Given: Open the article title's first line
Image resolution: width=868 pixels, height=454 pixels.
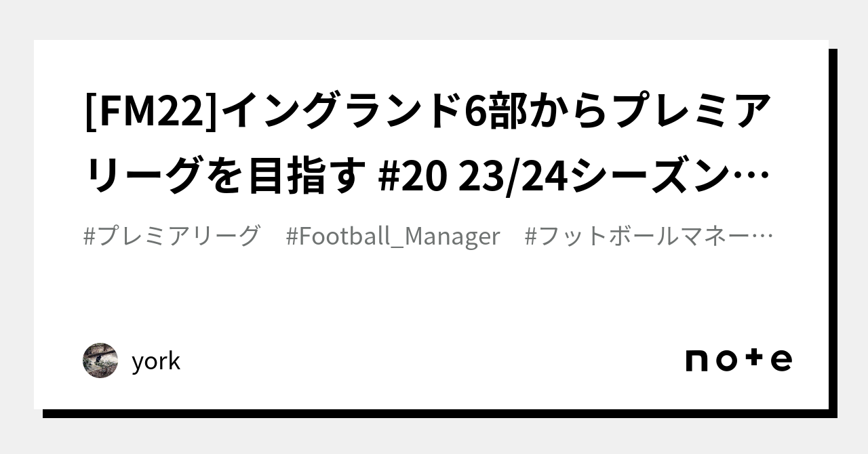Looking at the screenshot, I should (429, 112).
